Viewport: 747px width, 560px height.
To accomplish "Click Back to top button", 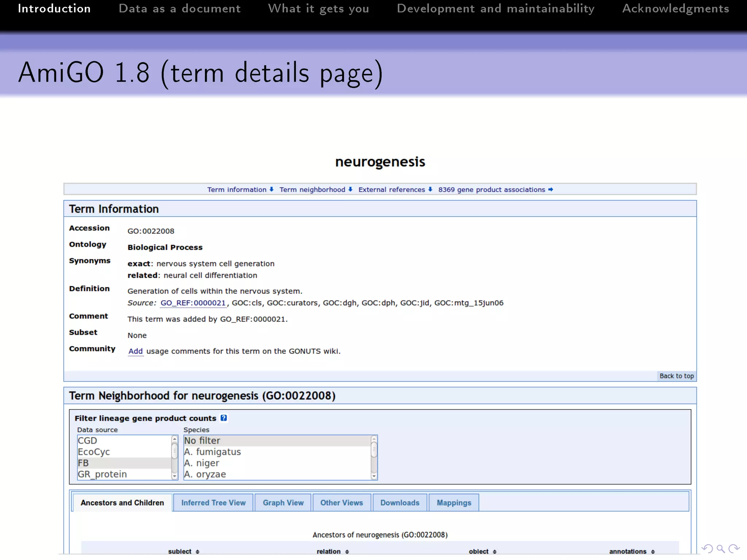I will 677,376.
